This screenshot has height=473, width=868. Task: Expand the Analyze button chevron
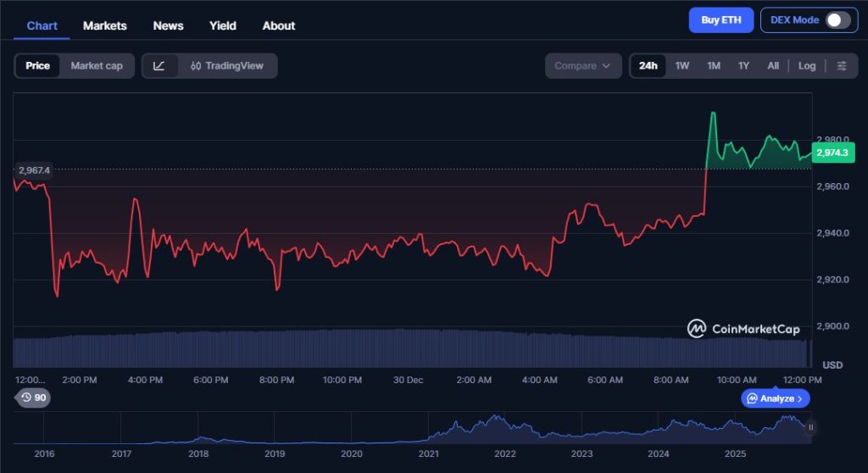point(799,398)
